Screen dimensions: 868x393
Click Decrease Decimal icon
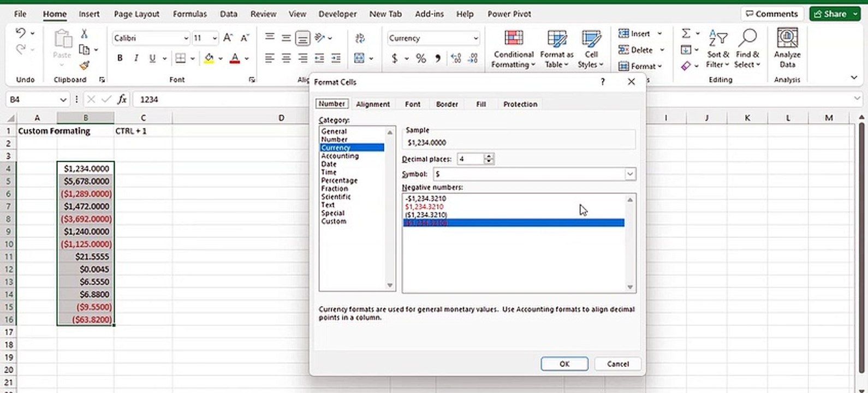click(x=473, y=58)
